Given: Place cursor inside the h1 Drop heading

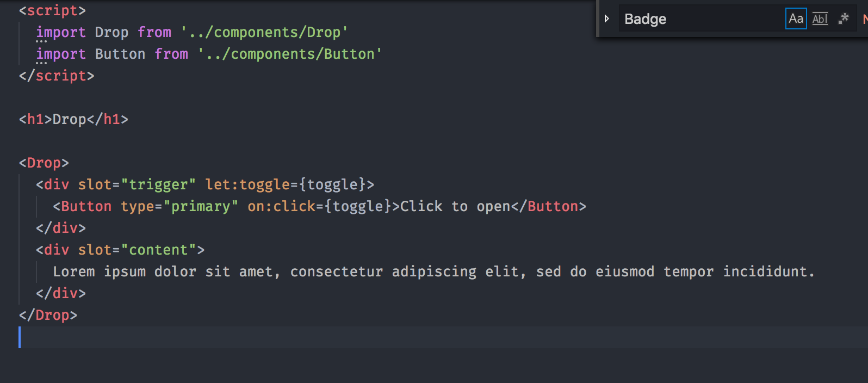Looking at the screenshot, I should 69,119.
